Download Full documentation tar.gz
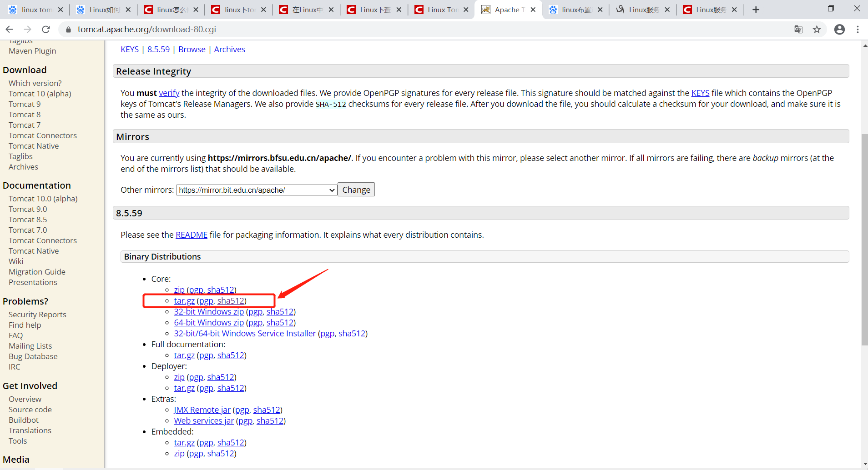Image resolution: width=868 pixels, height=470 pixels. [x=184, y=355]
